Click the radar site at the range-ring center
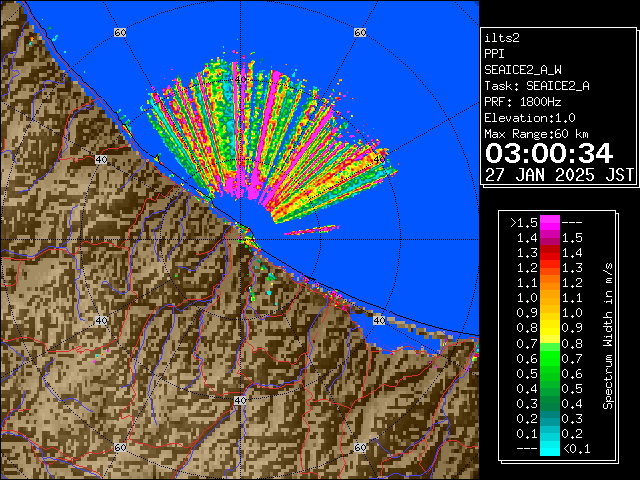 [x=240, y=240]
